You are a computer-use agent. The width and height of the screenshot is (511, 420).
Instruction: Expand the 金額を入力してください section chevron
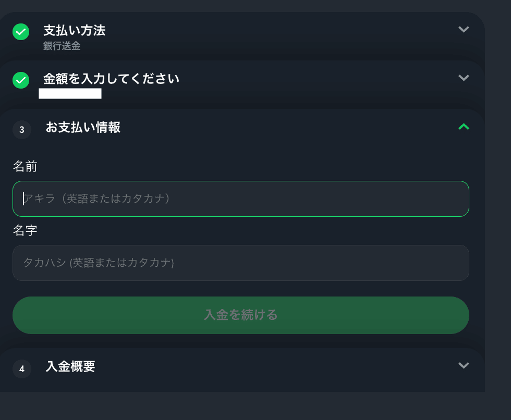(x=464, y=78)
